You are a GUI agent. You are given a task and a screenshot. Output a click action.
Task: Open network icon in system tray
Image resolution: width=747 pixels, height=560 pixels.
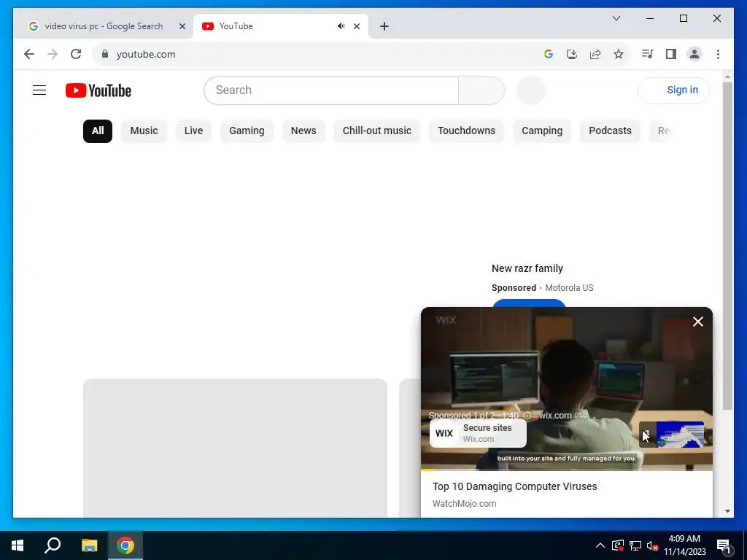635,545
